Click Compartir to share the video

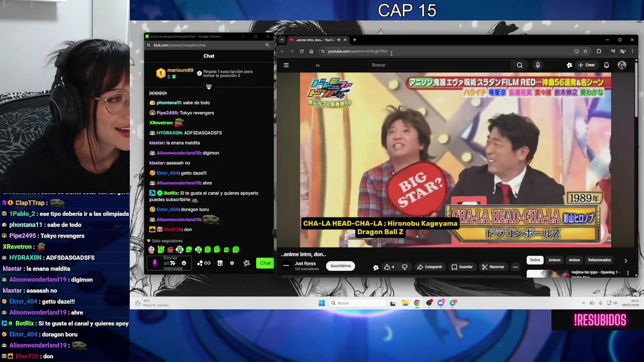(429, 267)
